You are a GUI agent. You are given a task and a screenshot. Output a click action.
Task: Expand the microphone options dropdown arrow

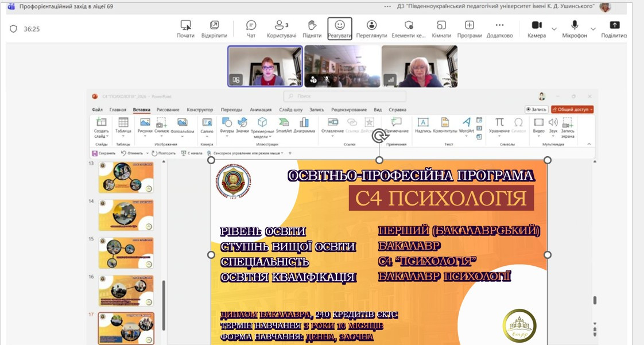click(593, 29)
